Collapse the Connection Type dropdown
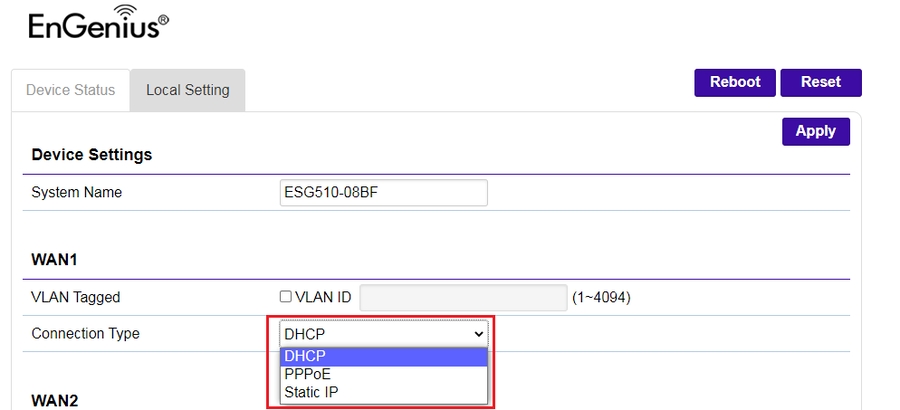 click(384, 334)
